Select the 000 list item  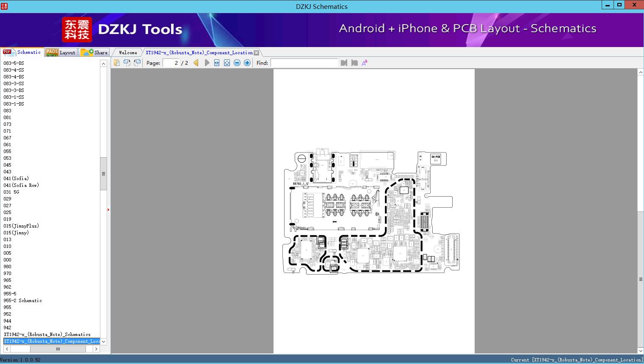click(x=8, y=260)
